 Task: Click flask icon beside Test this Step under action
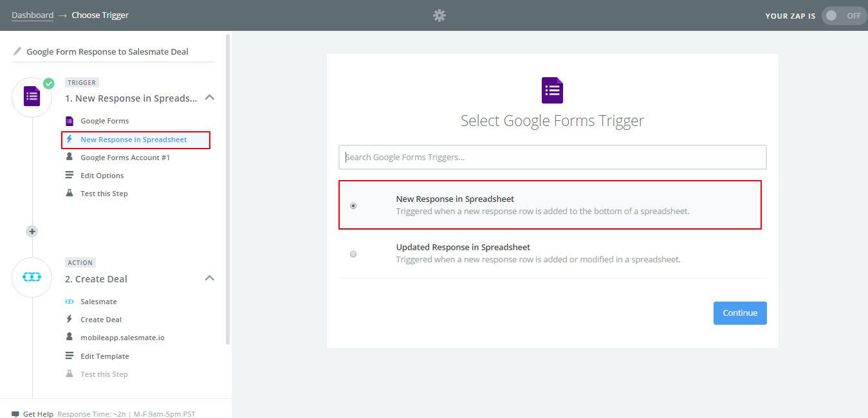point(69,374)
